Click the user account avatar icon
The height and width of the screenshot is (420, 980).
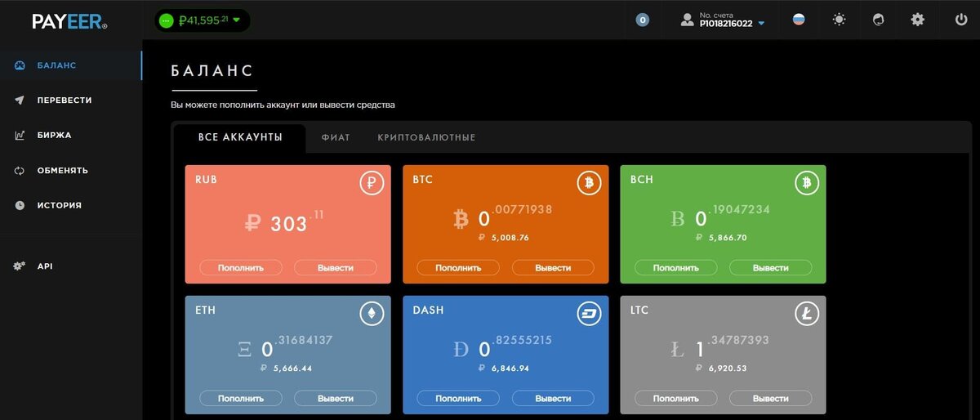pyautogui.click(x=687, y=20)
